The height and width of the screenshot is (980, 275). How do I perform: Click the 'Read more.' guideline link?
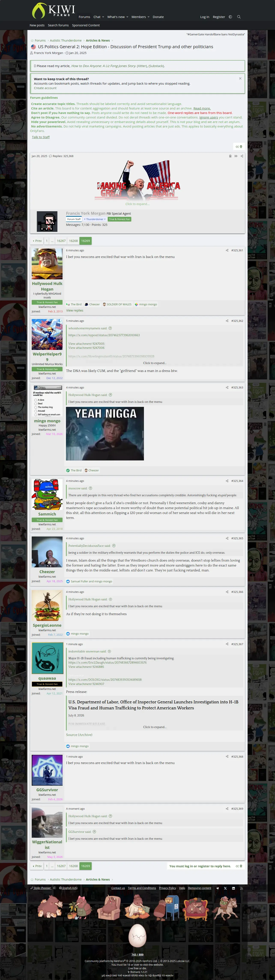click(202, 108)
